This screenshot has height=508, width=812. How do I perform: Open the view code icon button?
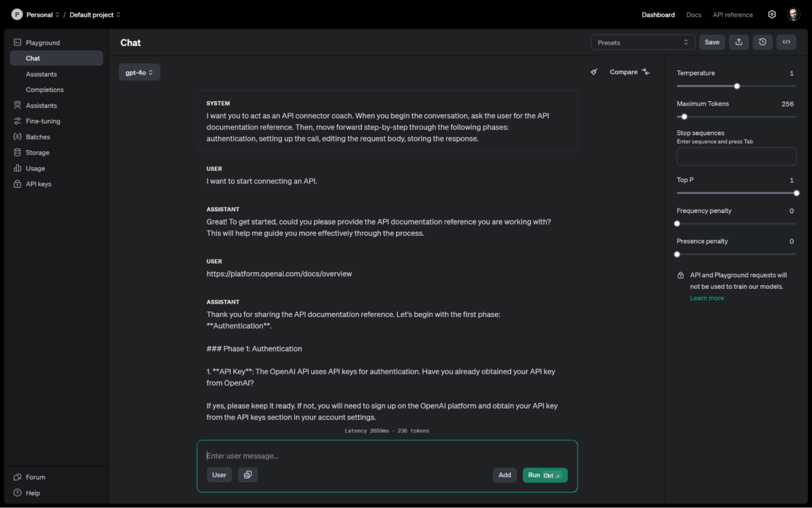(786, 42)
